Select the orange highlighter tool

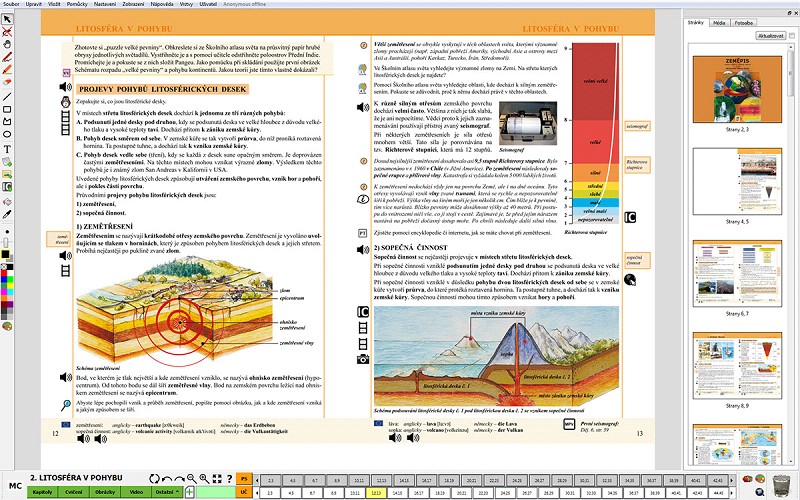coord(7,69)
